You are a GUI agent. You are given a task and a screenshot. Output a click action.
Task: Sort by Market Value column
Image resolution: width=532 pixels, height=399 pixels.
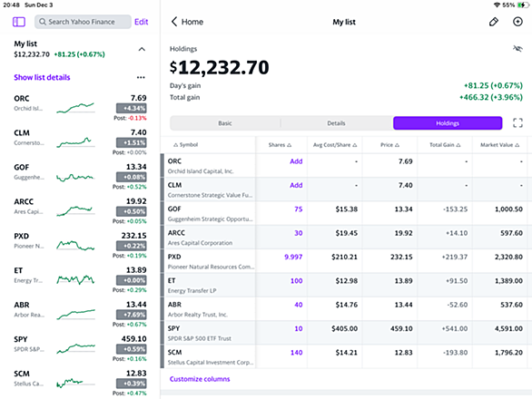coord(499,145)
